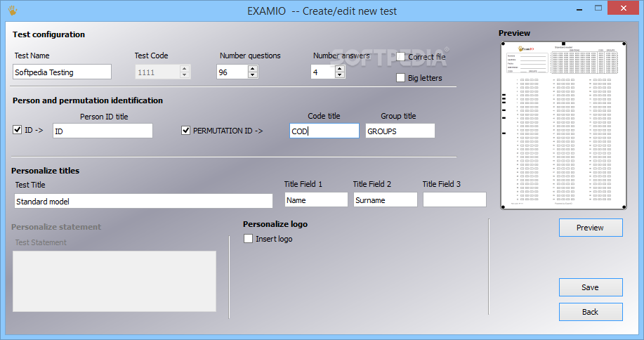Go Back to the previous screen

(x=591, y=312)
